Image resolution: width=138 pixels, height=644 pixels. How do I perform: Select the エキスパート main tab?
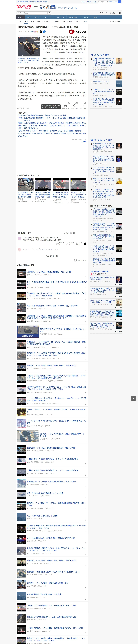point(48,17)
